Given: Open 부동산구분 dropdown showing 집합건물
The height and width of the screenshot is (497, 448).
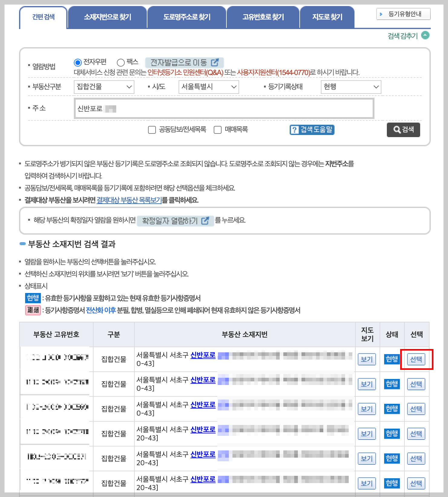Looking at the screenshot, I should point(104,87).
